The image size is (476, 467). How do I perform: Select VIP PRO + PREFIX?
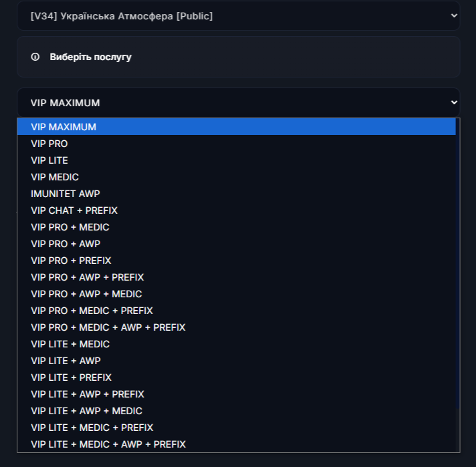point(71,261)
